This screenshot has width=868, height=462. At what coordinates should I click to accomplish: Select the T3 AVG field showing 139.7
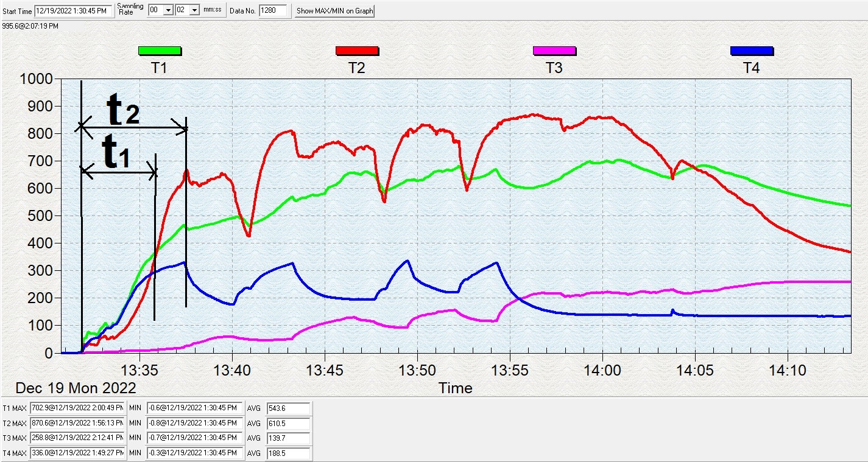coord(288,438)
